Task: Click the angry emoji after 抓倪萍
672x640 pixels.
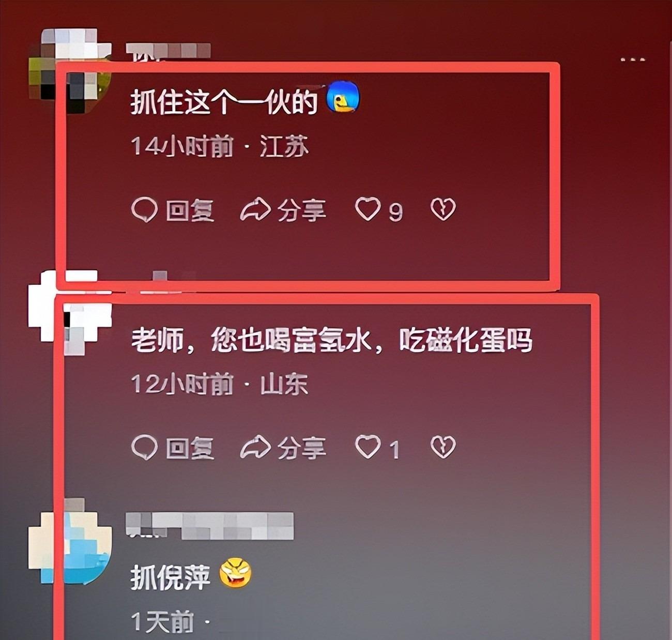Action: [235, 574]
